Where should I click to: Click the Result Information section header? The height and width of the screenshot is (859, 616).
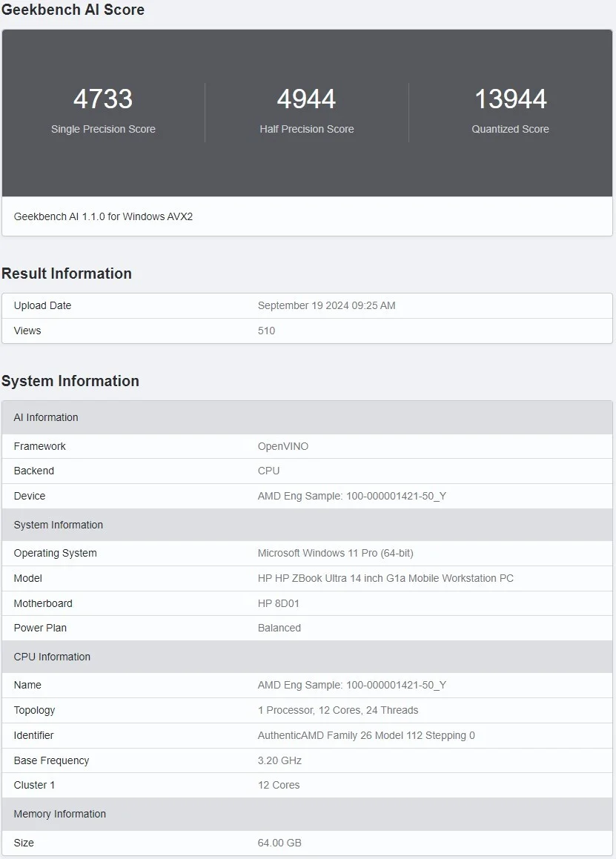(67, 273)
